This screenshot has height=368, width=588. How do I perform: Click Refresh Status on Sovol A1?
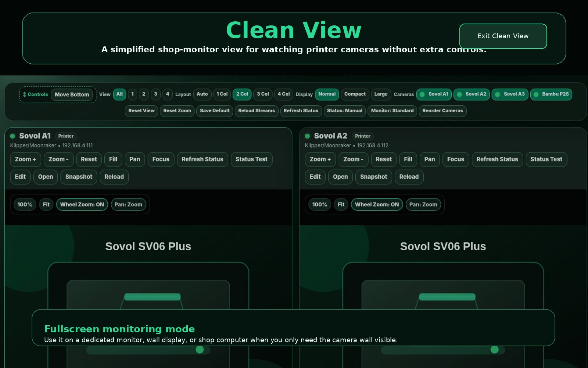[202, 159]
